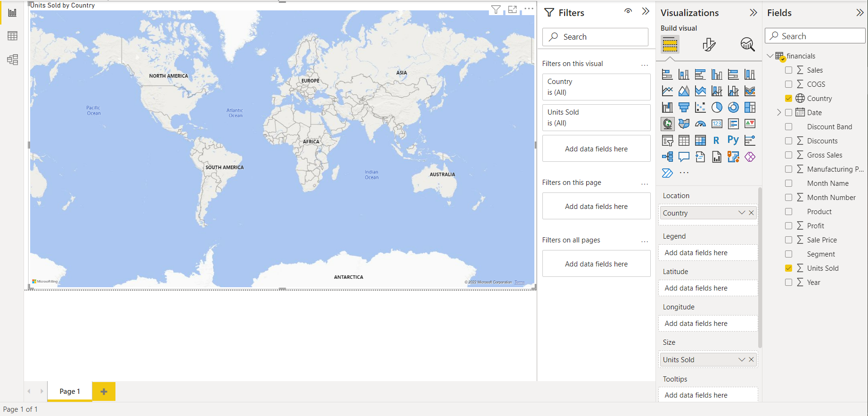Check the Segment field checkbox
868x416 pixels.
click(788, 254)
